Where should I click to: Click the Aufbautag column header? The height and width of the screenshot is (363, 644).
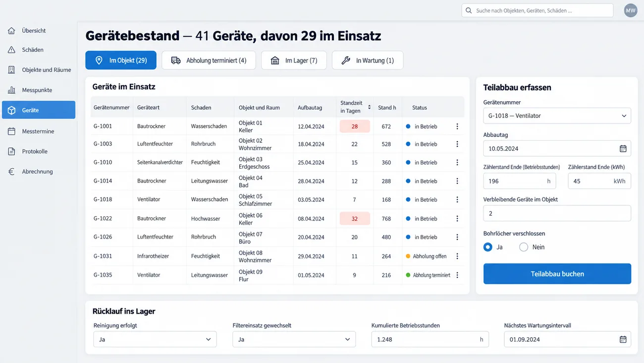[x=310, y=108]
